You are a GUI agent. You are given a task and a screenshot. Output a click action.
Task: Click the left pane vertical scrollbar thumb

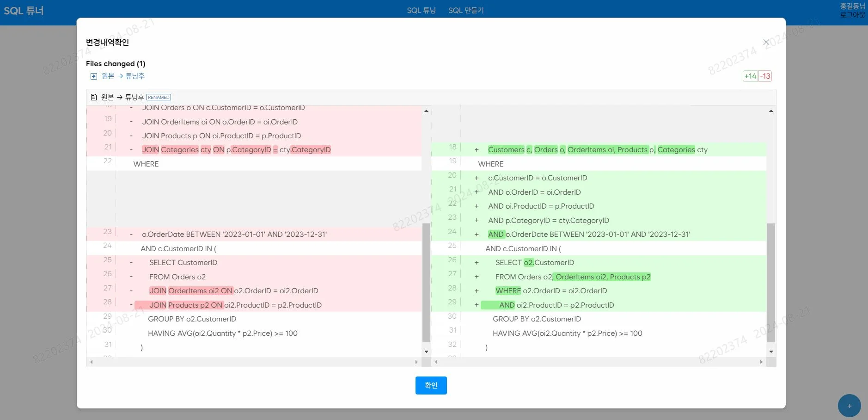[426, 282]
